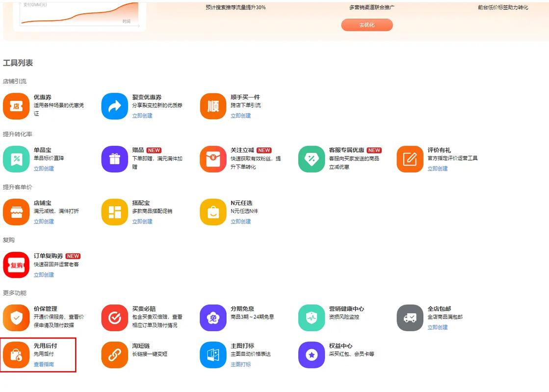Open the 优惠券 coupon tool icon

(x=16, y=106)
